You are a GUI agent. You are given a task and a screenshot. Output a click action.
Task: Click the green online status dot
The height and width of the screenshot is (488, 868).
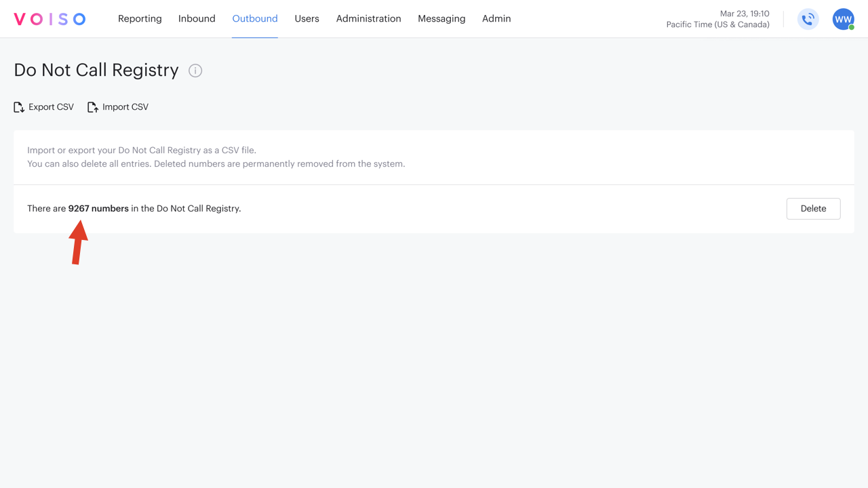tap(852, 28)
